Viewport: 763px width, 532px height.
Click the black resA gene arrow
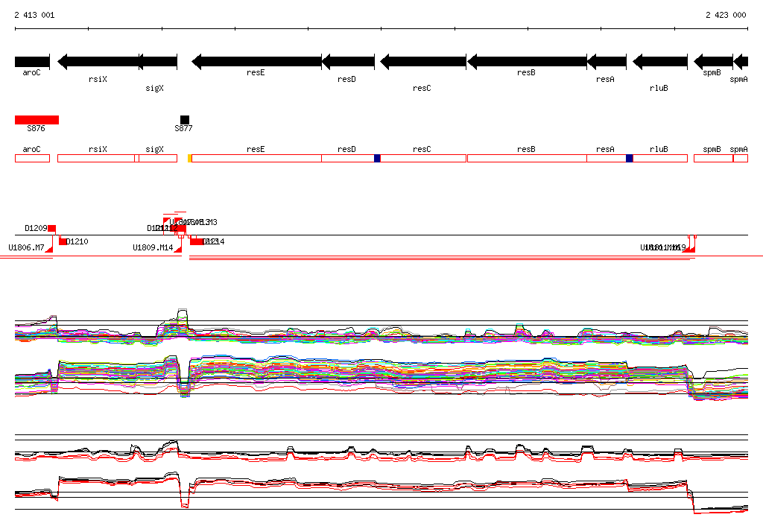pos(607,62)
